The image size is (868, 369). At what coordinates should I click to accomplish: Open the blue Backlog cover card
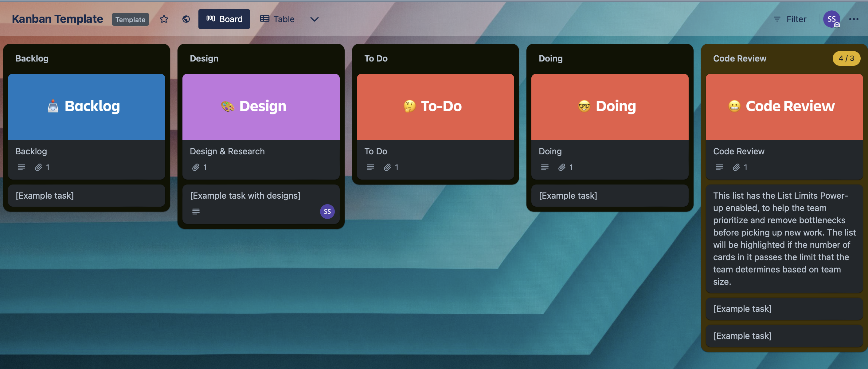pyautogui.click(x=87, y=107)
